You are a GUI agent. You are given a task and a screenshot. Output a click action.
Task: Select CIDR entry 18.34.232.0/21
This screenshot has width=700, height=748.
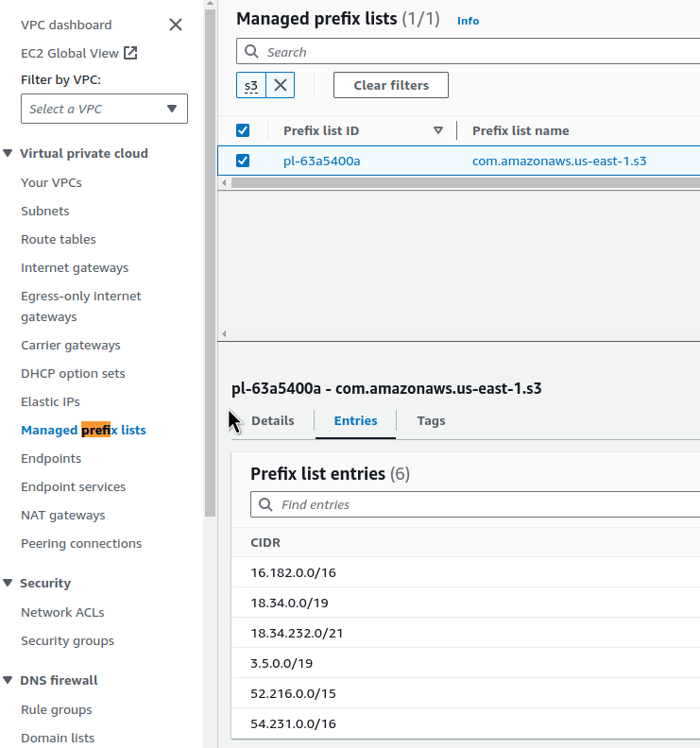297,634
